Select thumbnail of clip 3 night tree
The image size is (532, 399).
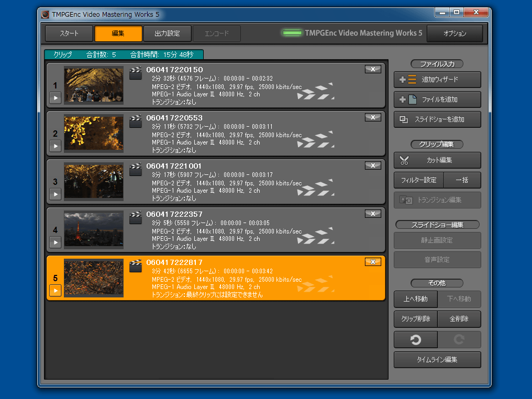tap(94, 182)
